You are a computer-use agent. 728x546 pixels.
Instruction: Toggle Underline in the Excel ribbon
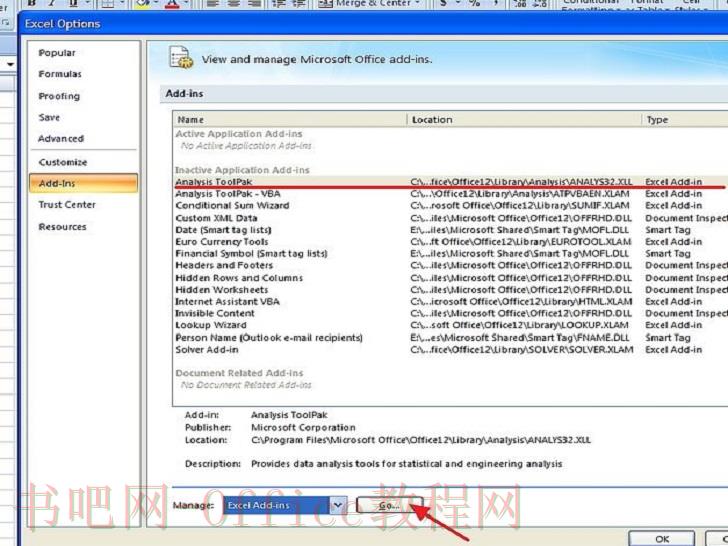coord(73,3)
